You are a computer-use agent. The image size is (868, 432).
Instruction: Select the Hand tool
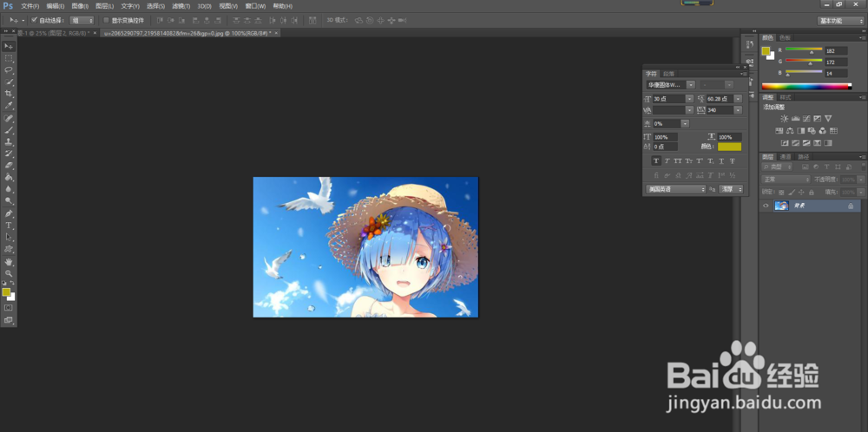9,262
